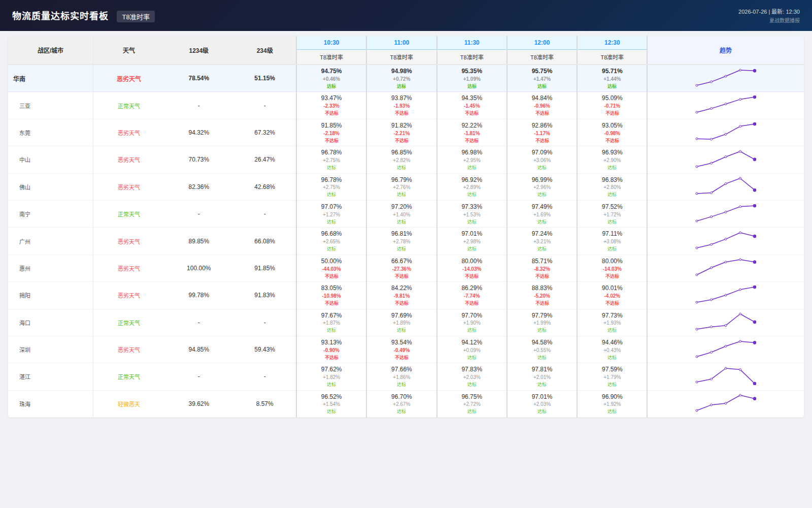
Task: Click the 234级 column header
Action: click(264, 50)
